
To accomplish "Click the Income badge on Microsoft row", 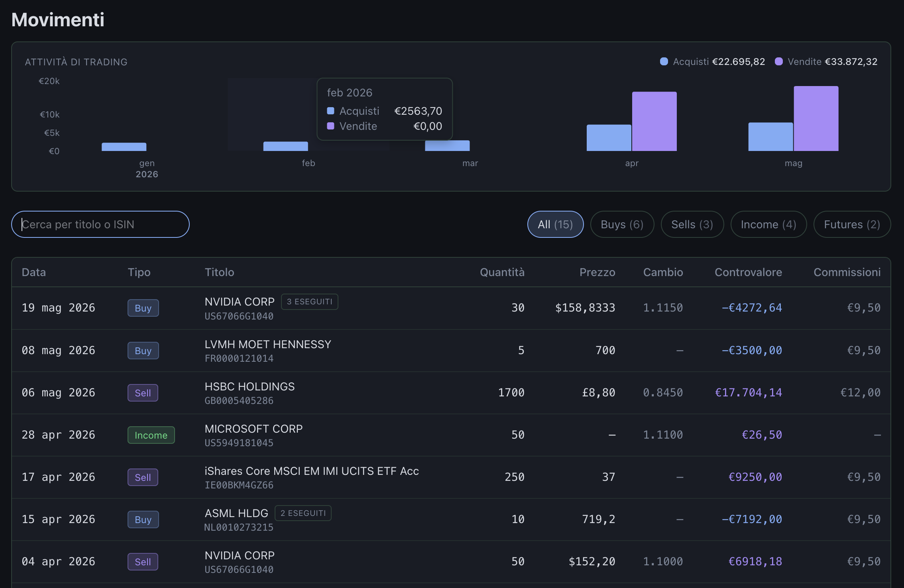I will point(151,435).
